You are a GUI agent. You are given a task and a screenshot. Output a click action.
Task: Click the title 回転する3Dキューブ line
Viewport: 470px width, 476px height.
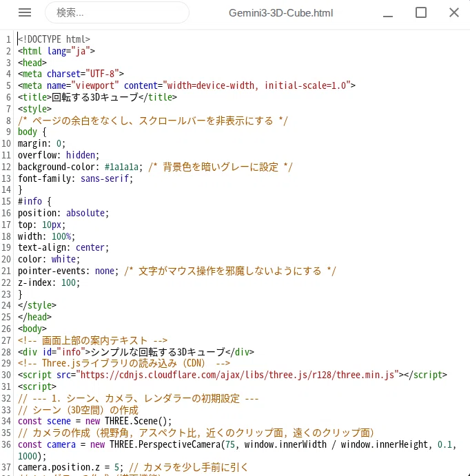pyautogui.click(x=97, y=97)
